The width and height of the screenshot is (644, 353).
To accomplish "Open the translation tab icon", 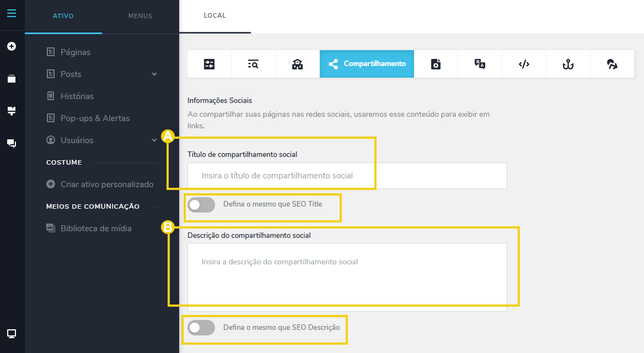I will (x=480, y=64).
